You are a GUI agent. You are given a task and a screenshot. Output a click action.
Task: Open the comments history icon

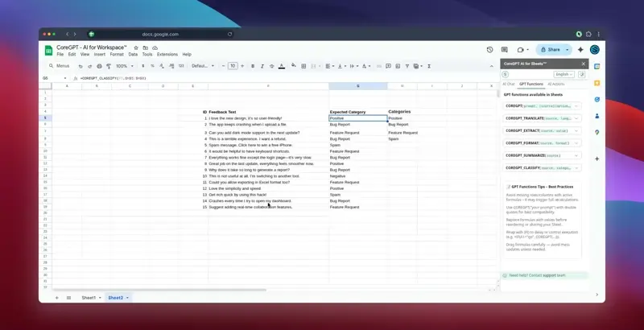click(x=505, y=50)
